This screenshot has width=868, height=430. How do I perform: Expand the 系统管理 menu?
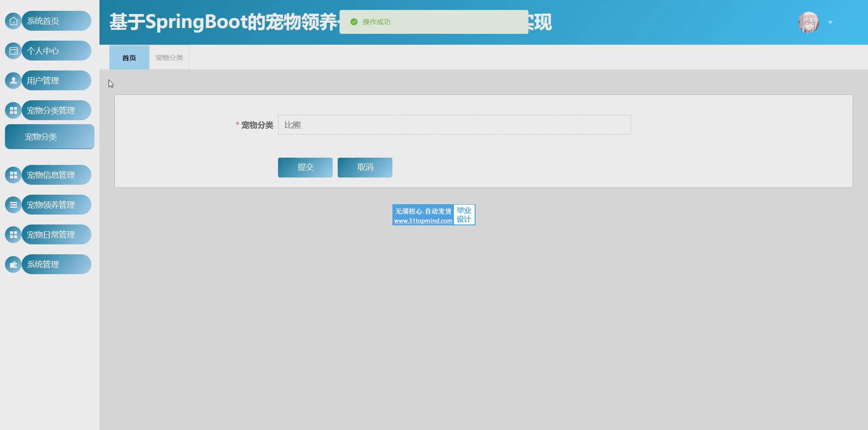pyautogui.click(x=56, y=265)
